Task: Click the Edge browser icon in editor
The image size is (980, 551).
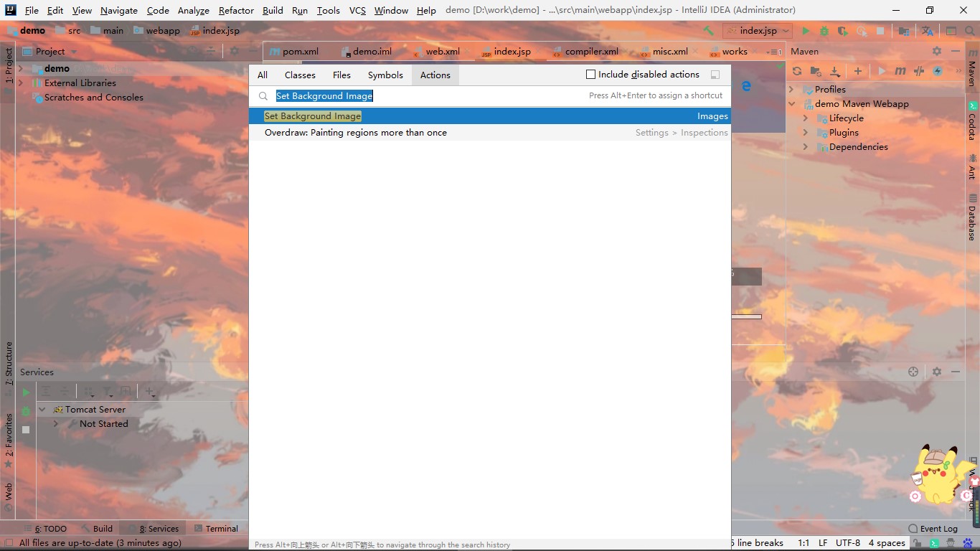Action: [746, 86]
